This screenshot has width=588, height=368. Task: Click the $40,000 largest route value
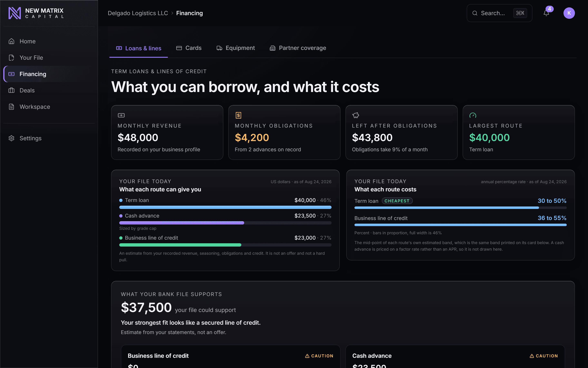coord(489,138)
